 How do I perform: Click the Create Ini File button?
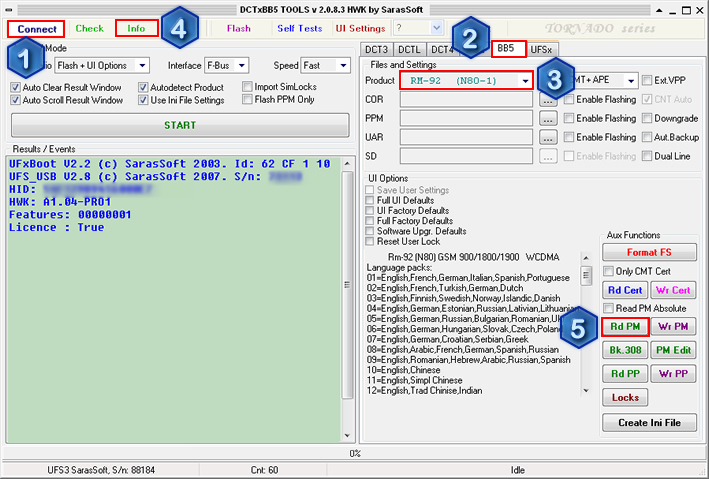tap(649, 423)
